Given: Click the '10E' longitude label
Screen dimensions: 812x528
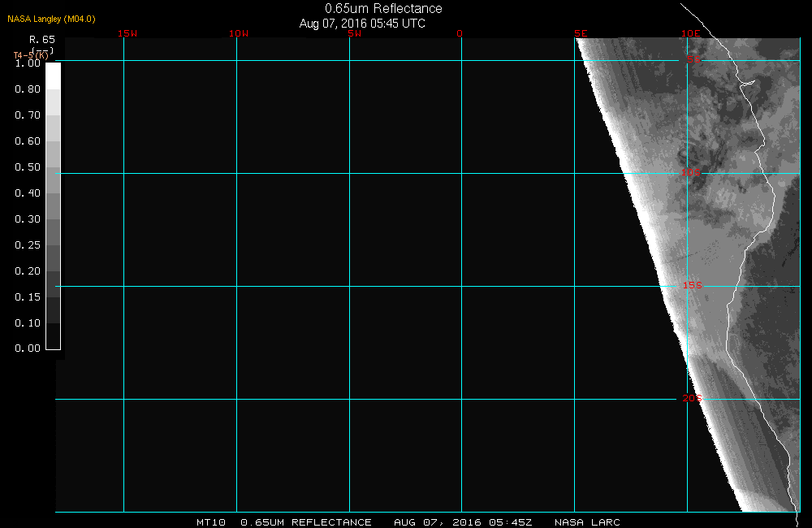Looking at the screenshot, I should (x=690, y=33).
